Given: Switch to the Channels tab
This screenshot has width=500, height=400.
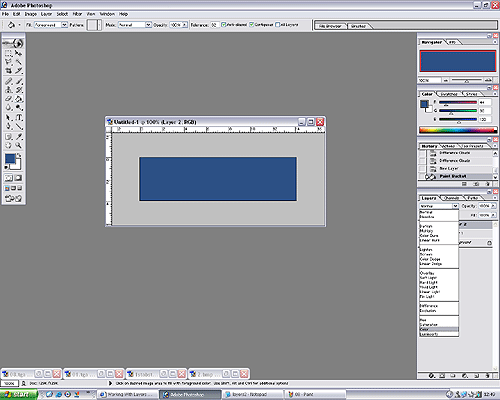Looking at the screenshot, I should 452,198.
